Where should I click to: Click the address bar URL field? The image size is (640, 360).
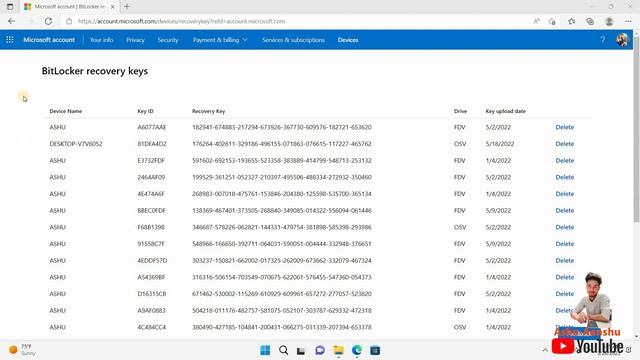click(x=298, y=21)
